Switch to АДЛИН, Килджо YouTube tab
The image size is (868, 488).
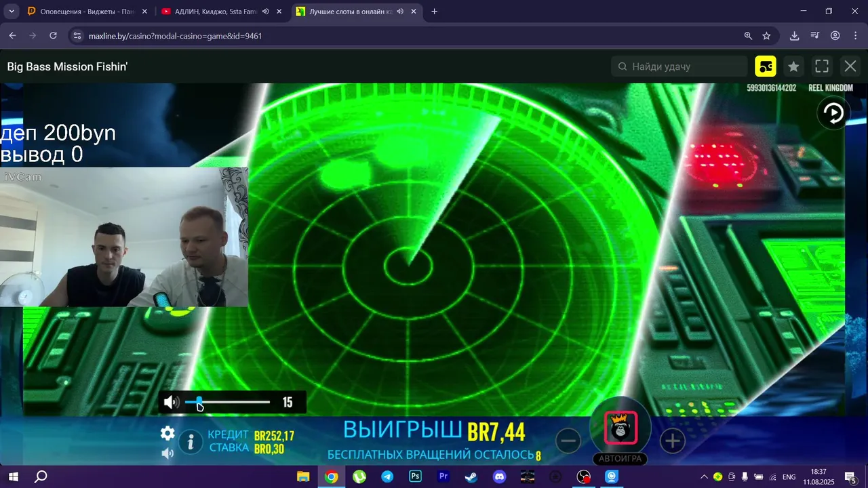(216, 12)
